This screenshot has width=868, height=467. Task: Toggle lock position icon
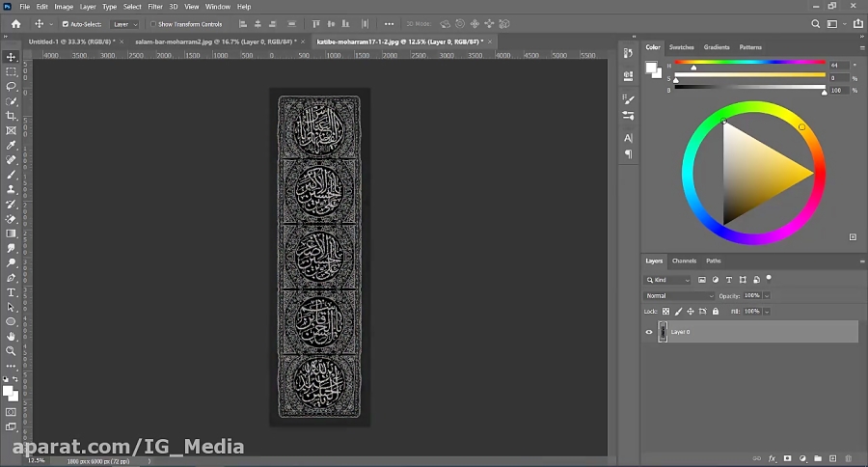click(691, 312)
